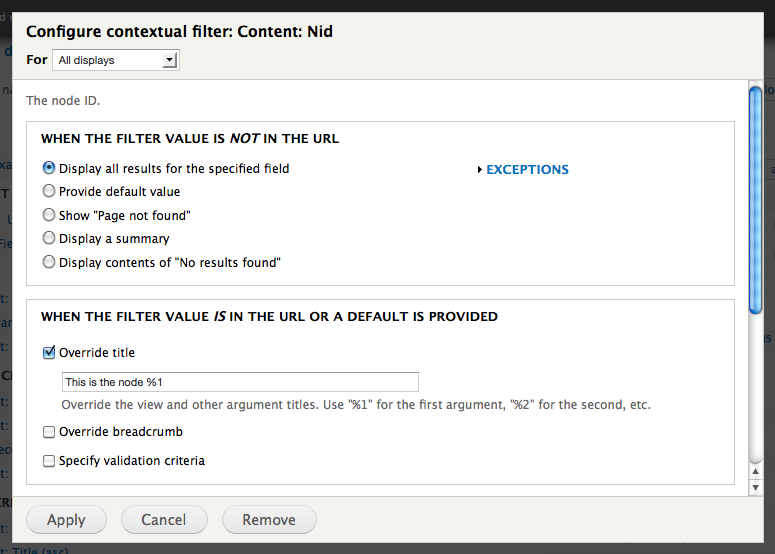Tick Specify validation criteria checkbox
The height and width of the screenshot is (554, 775).
point(49,461)
